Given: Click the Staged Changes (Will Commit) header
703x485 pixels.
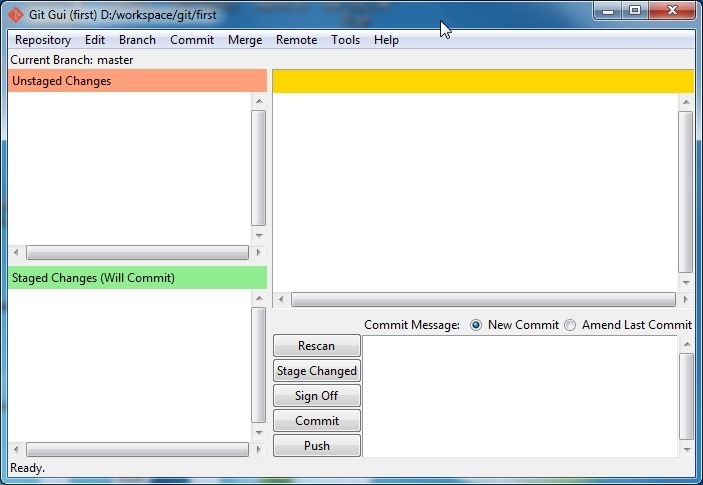Looking at the screenshot, I should [x=137, y=277].
